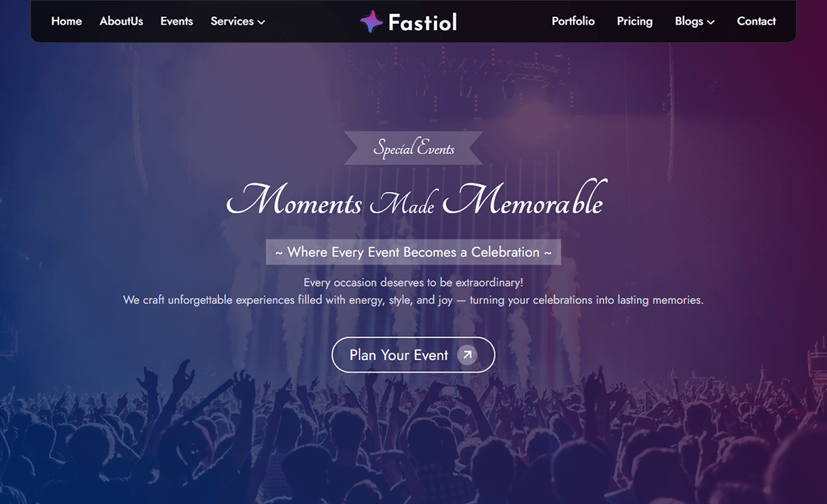Open the AboutUs page

click(x=121, y=21)
